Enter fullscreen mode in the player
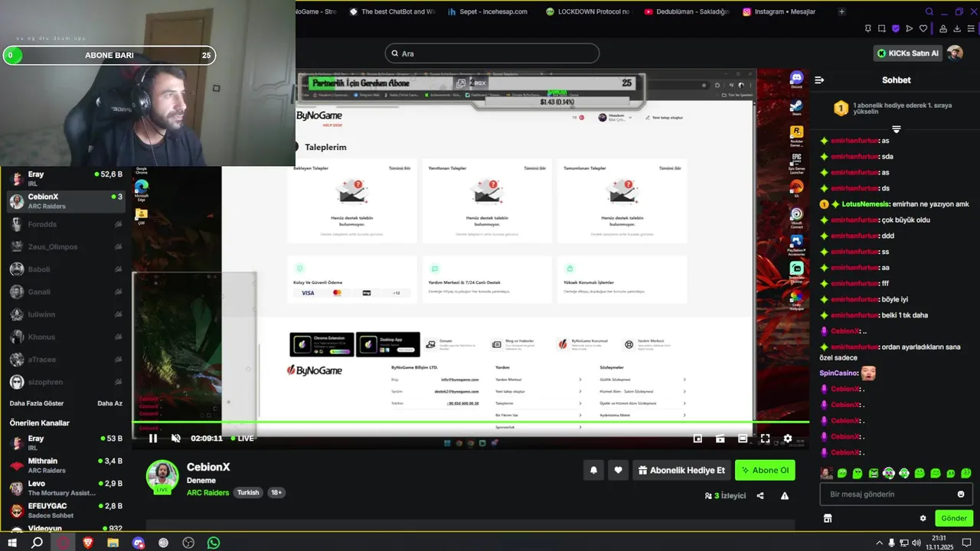Viewport: 980px width, 551px height. pyautogui.click(x=765, y=439)
